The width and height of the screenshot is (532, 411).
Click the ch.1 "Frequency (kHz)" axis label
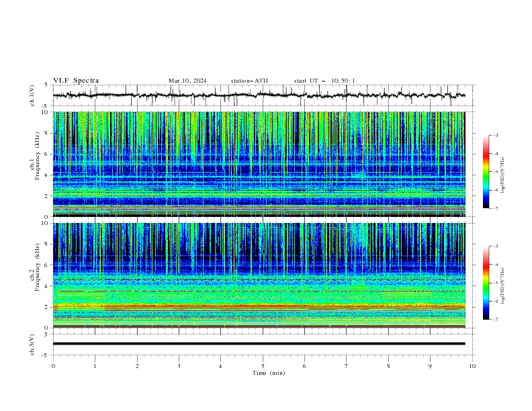(x=38, y=156)
